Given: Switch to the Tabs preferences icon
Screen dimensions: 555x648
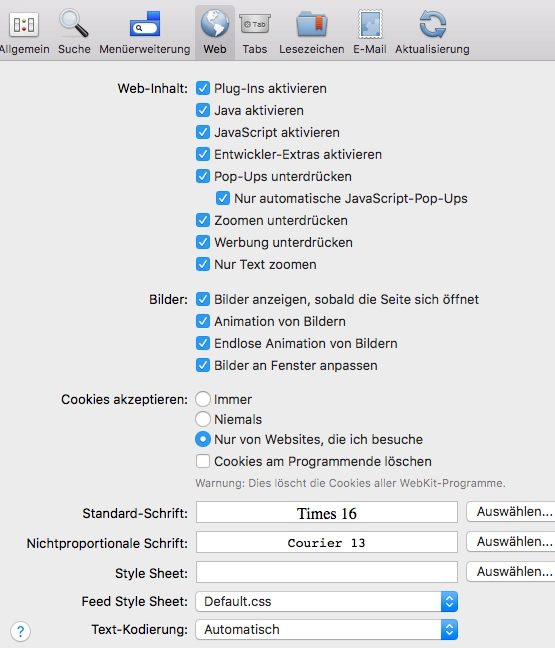Looking at the screenshot, I should [255, 25].
